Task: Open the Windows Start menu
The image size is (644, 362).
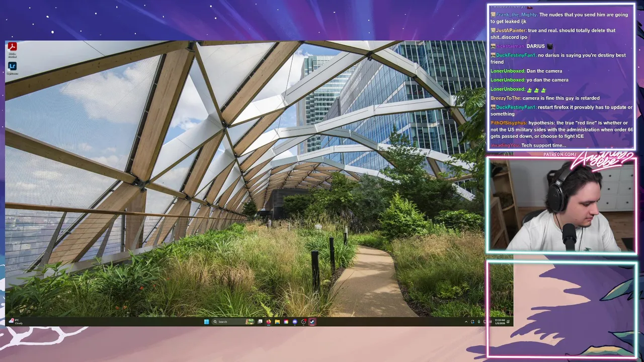Action: coord(206,322)
